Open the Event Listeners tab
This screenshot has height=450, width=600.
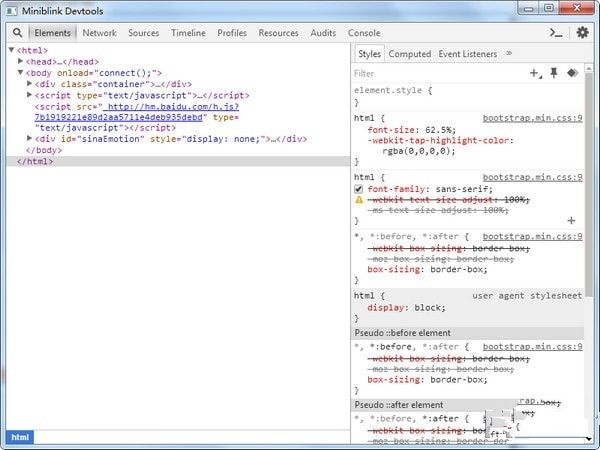tap(469, 54)
